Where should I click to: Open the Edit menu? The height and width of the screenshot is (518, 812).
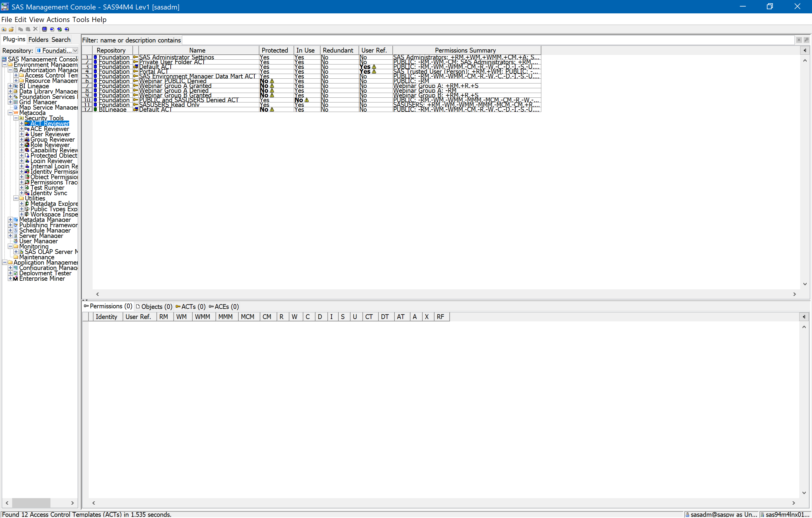pyautogui.click(x=20, y=20)
